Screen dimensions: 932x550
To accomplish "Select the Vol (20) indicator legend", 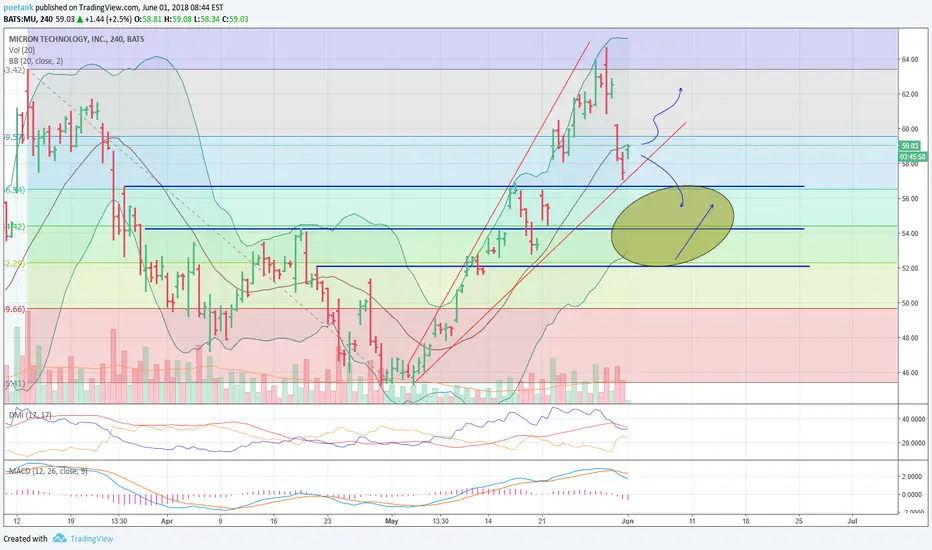I will 21,50.
